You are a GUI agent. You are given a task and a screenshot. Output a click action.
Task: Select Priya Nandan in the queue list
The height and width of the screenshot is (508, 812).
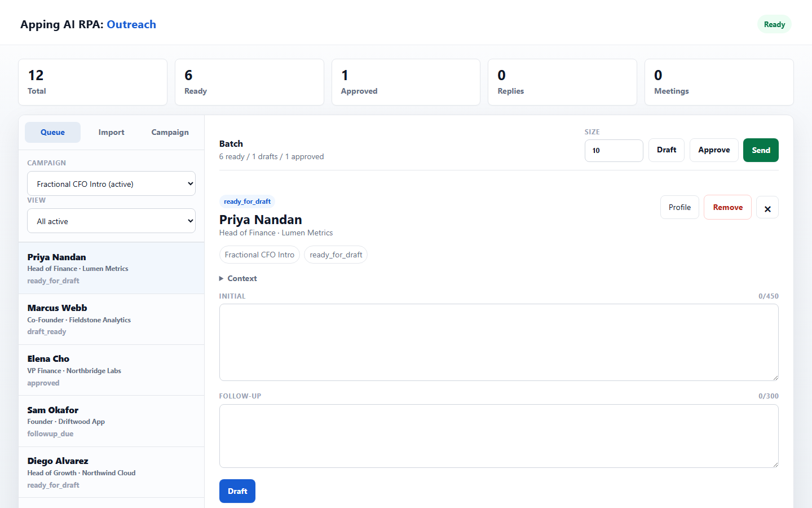pyautogui.click(x=112, y=268)
